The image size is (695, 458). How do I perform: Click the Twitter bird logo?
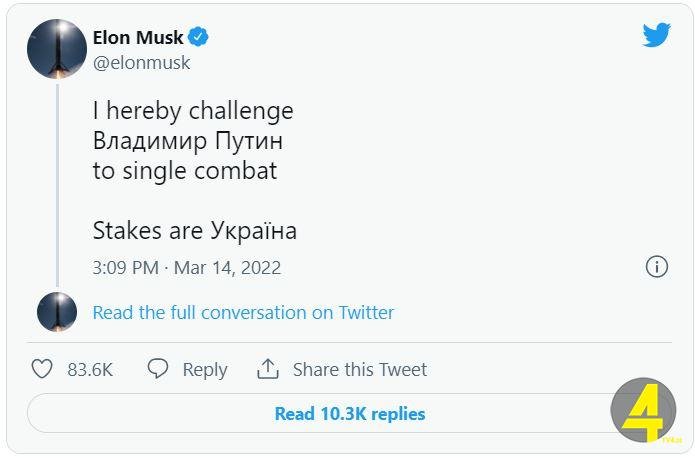[656, 36]
